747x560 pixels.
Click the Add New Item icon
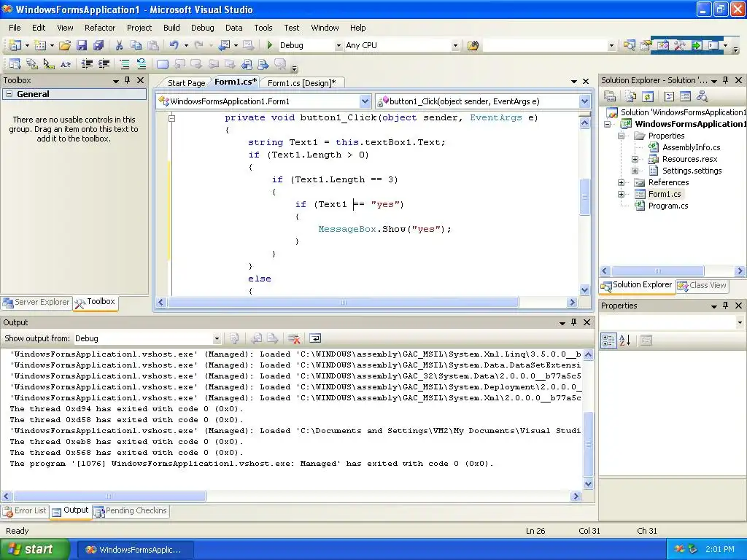coord(41,45)
